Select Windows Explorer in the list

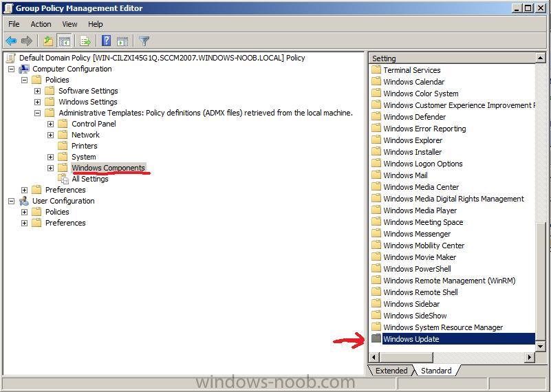point(413,140)
